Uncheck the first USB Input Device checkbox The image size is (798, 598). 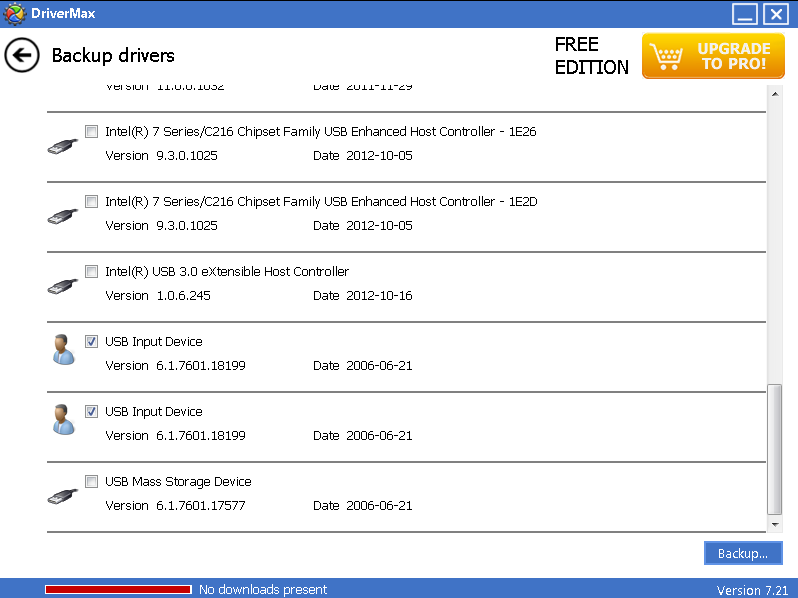[92, 341]
